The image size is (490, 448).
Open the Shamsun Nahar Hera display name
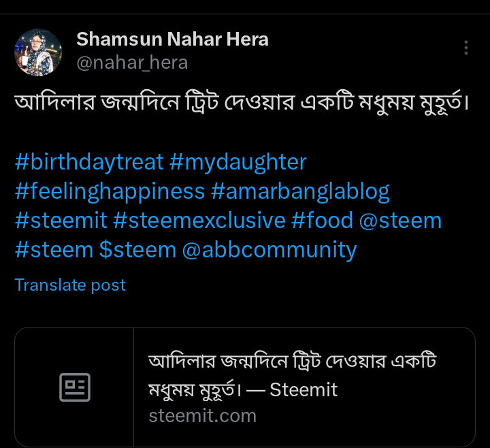(x=172, y=39)
